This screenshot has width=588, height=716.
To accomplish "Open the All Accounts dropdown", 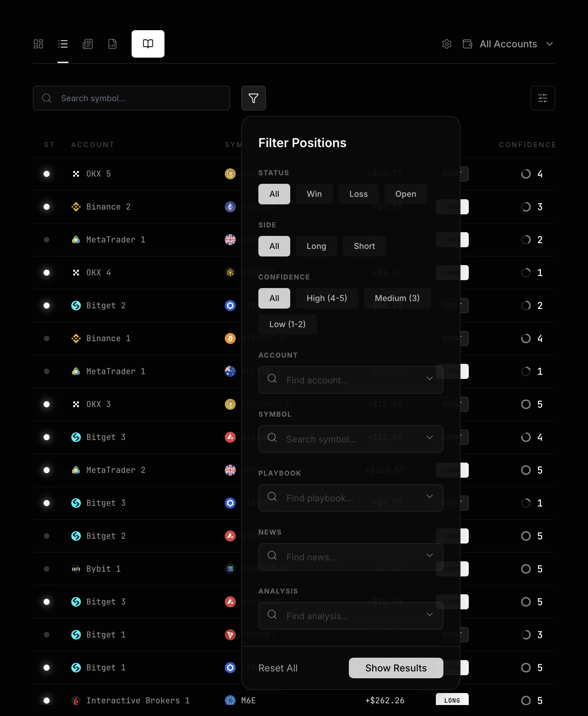I will (x=509, y=44).
